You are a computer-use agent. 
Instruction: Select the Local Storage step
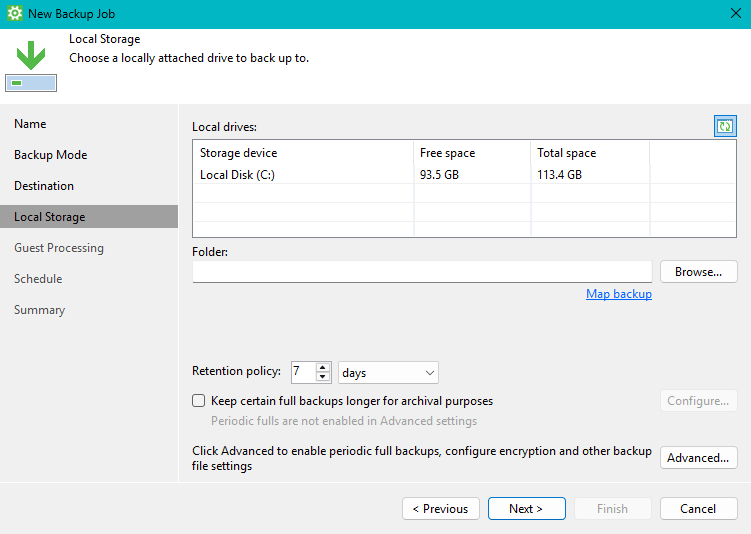(x=50, y=217)
